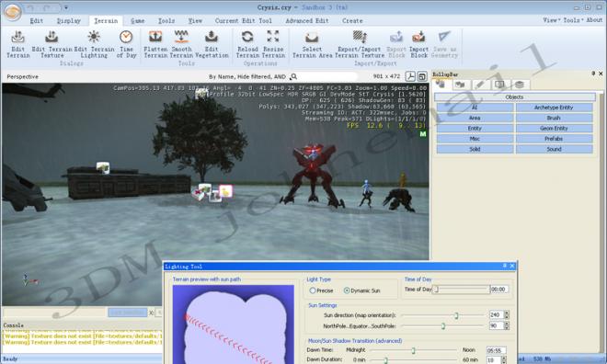
Task: Select the Precise light type
Action: [313, 290]
